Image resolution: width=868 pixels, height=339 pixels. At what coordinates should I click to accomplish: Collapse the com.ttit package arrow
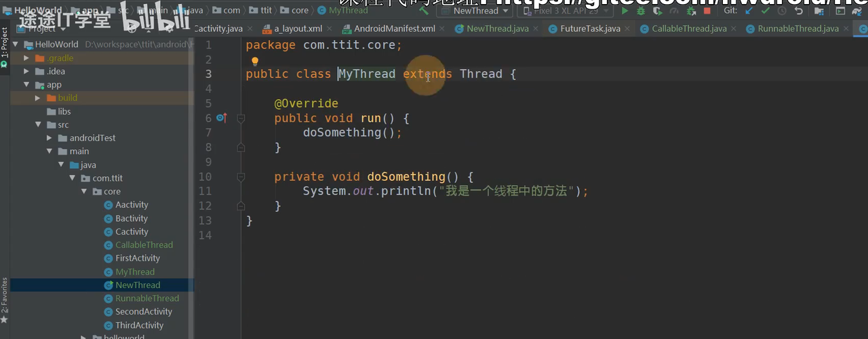click(x=73, y=178)
